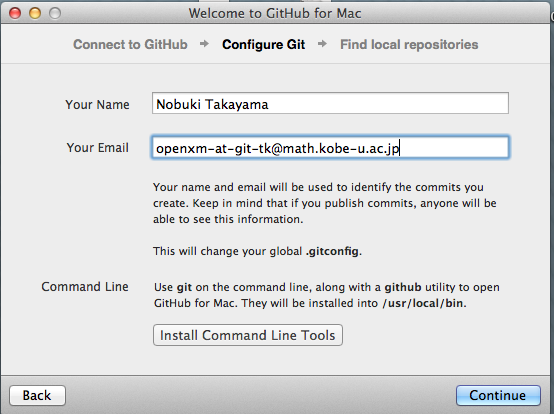Click arrow after Connect to GitHub
This screenshot has width=554, height=414.
(204, 44)
